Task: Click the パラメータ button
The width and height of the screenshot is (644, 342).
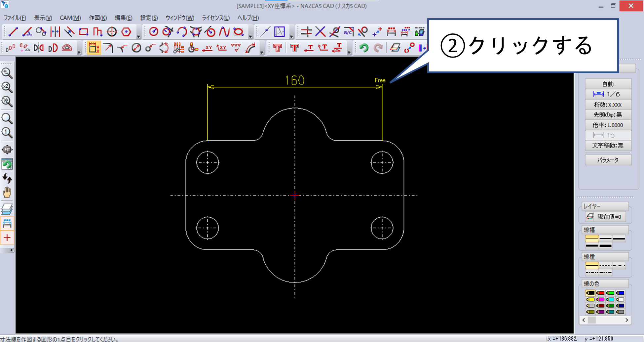Action: pos(608,160)
